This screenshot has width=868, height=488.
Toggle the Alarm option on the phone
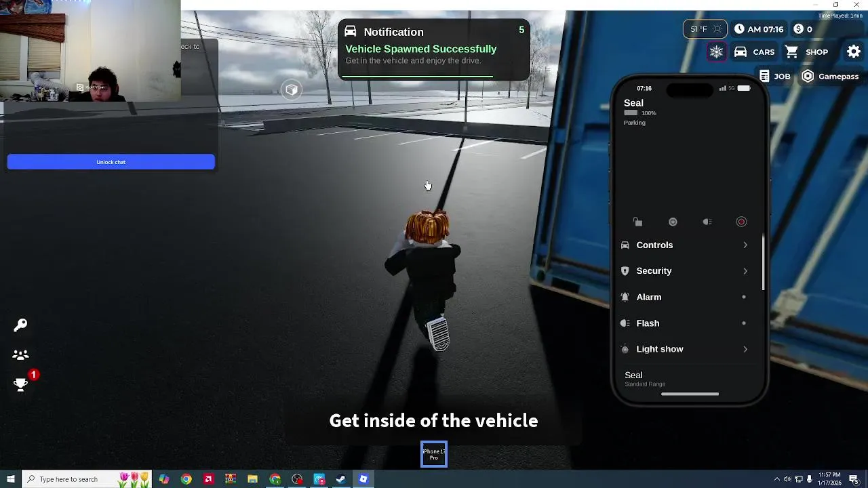686,297
